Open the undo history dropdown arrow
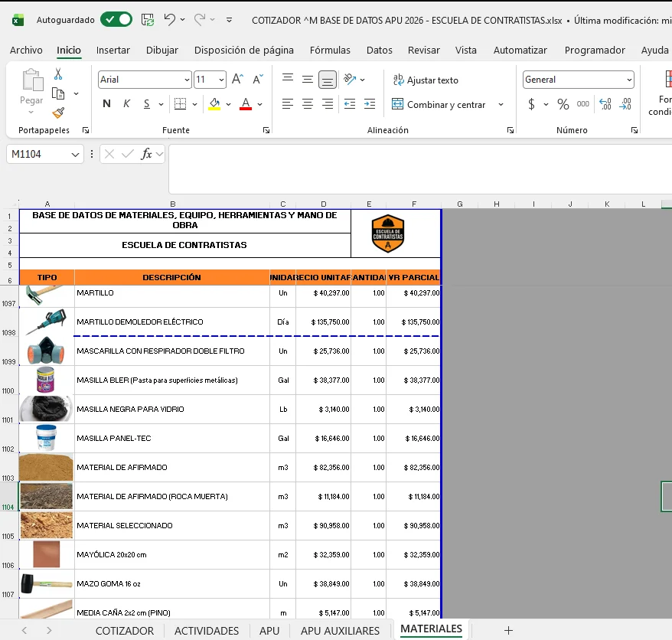The image size is (672, 640). point(183,20)
